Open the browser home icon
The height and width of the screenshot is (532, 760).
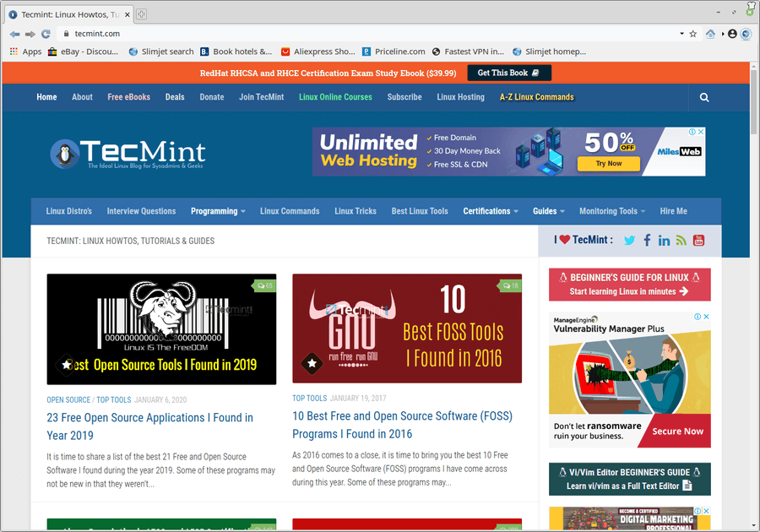(x=710, y=34)
